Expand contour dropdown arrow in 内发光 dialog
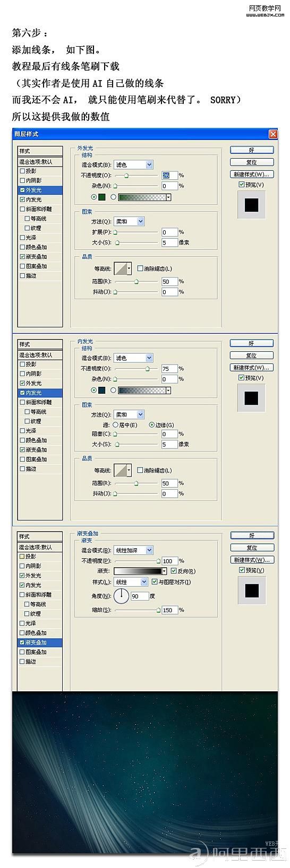 click(x=129, y=470)
